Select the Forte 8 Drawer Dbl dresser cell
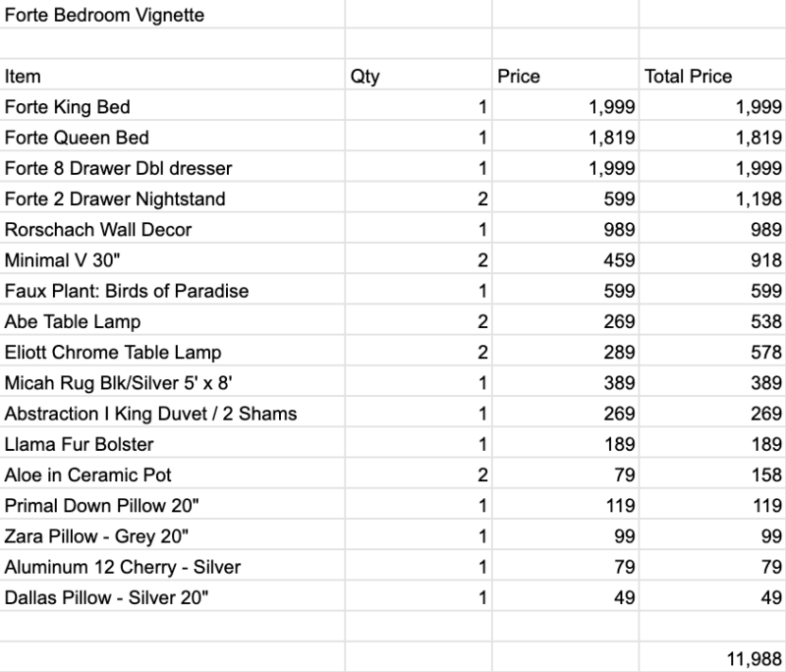786x672 pixels. [172, 167]
